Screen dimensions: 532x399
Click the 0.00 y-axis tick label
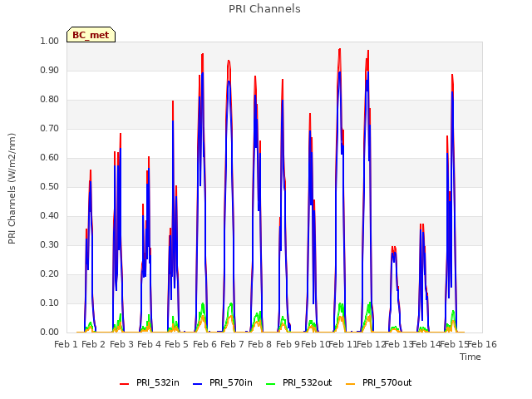click(x=50, y=332)
